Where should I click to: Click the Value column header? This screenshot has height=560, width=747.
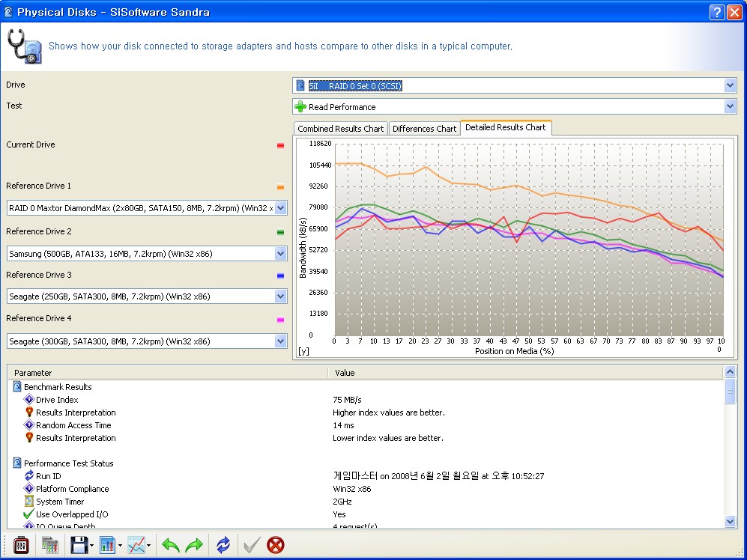526,372
